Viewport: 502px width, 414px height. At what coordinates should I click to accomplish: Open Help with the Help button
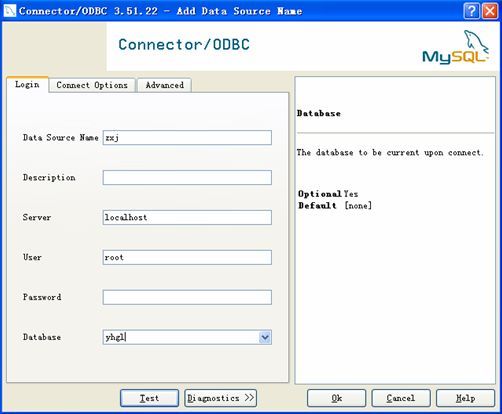(x=465, y=398)
